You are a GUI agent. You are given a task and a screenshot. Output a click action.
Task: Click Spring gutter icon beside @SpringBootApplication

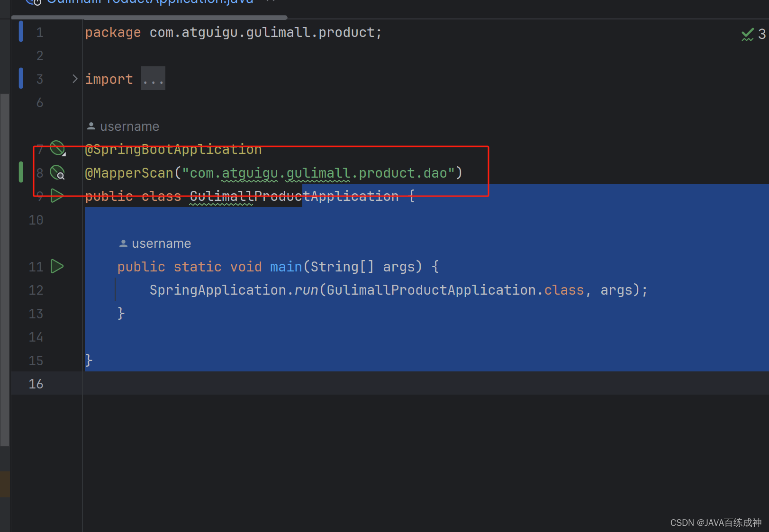(x=58, y=149)
